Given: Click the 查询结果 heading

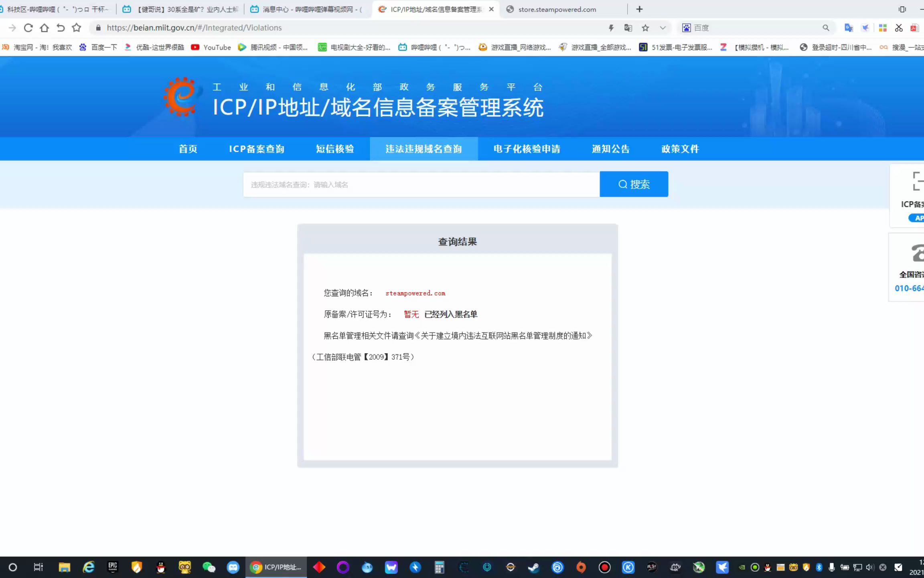Looking at the screenshot, I should (458, 242).
